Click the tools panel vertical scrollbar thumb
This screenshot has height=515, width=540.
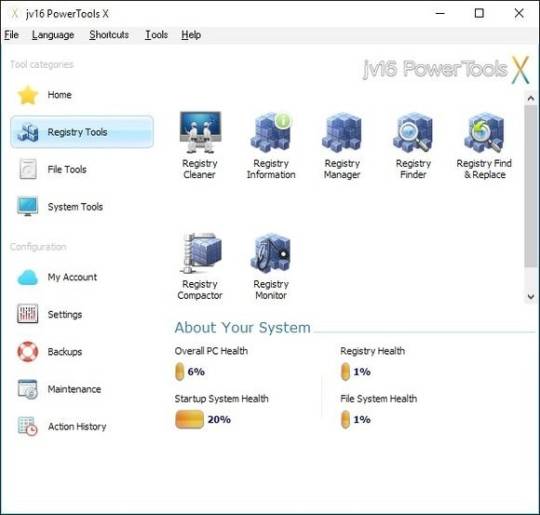coord(531,186)
